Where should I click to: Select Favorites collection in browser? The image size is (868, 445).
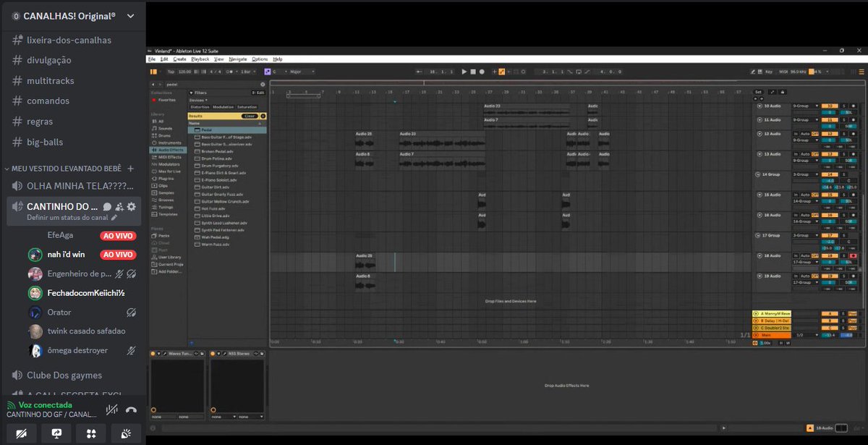coord(165,100)
